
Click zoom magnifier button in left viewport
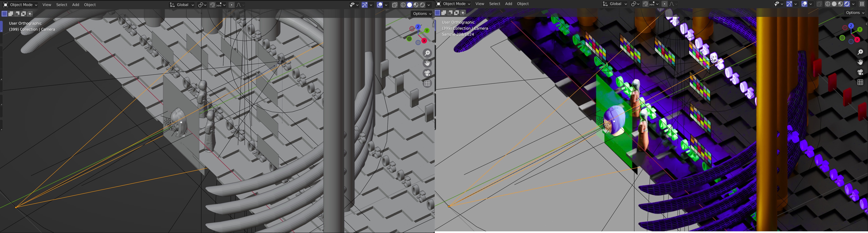(x=427, y=53)
